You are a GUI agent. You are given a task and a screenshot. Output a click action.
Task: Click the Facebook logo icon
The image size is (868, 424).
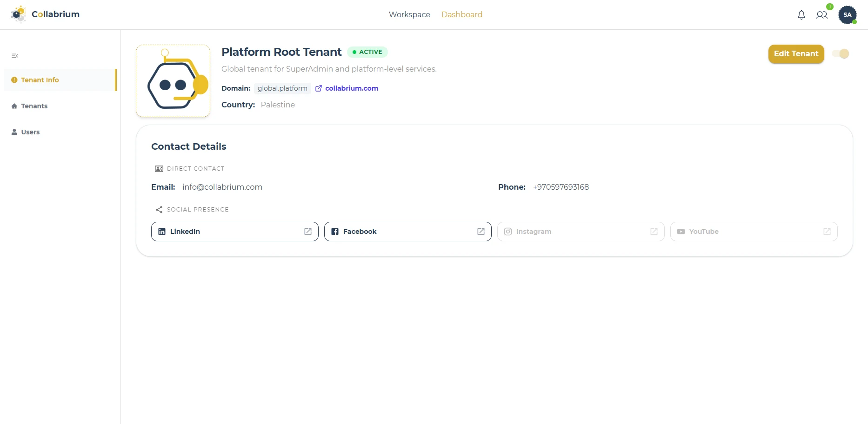coord(335,232)
